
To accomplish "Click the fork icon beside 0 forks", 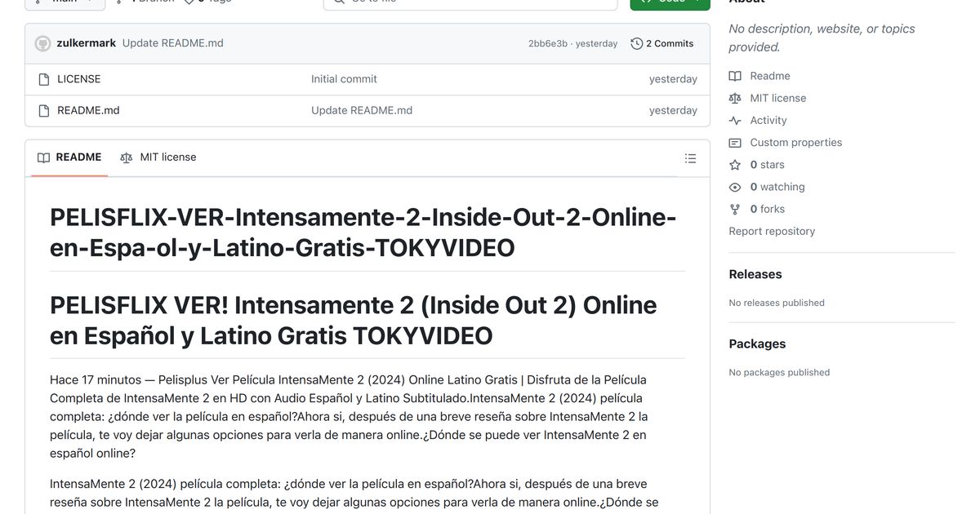I will point(735,209).
